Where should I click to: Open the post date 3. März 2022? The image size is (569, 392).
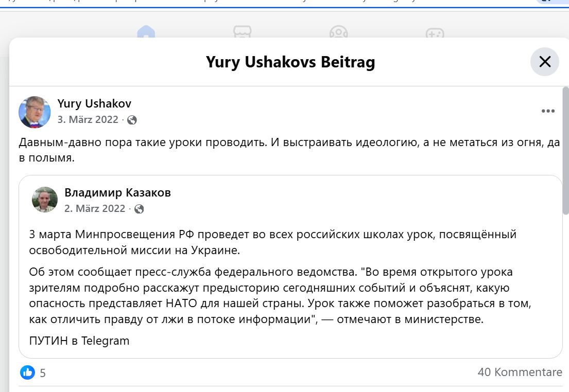(x=88, y=119)
